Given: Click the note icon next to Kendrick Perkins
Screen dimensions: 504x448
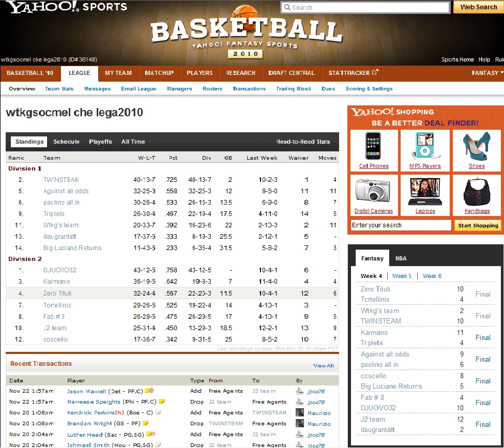Looking at the screenshot, I should click(x=158, y=412).
